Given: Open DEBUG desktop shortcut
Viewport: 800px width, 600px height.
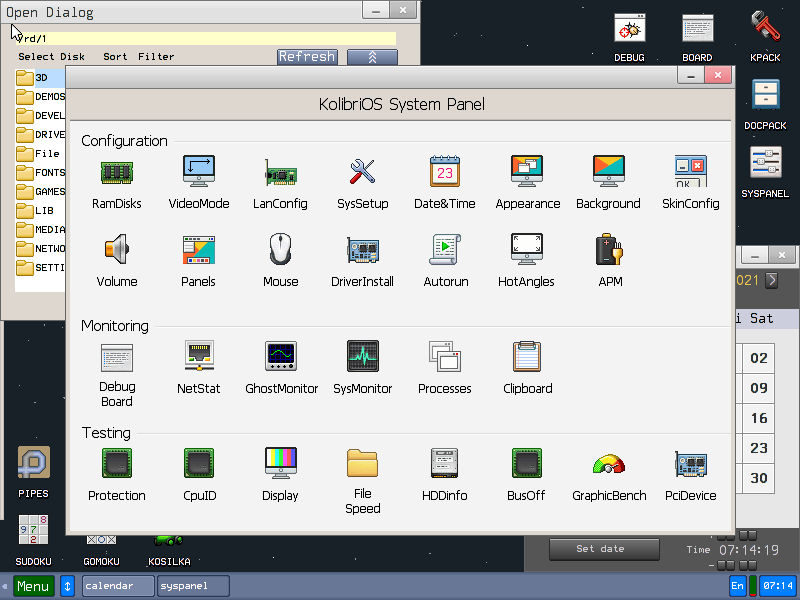Looking at the screenshot, I should click(630, 28).
